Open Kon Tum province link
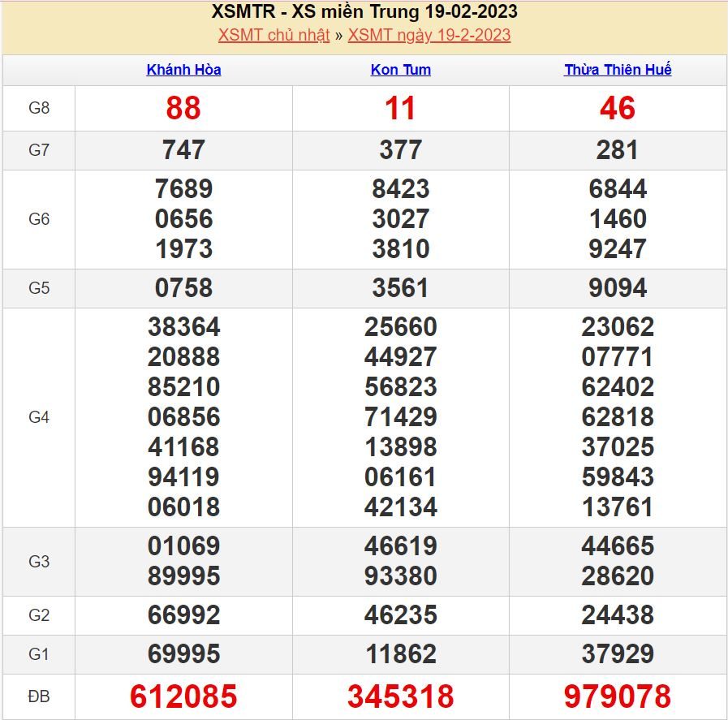Screen dimensions: 728x720 tap(401, 70)
